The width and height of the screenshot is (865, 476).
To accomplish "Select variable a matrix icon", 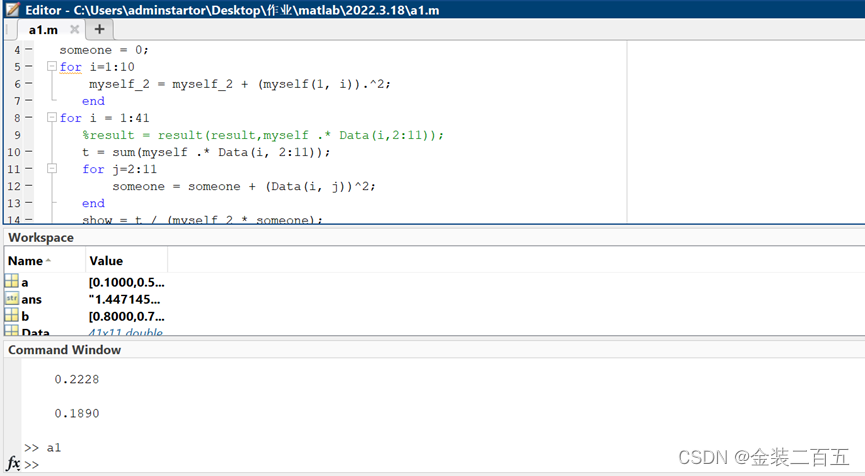I will (12, 281).
